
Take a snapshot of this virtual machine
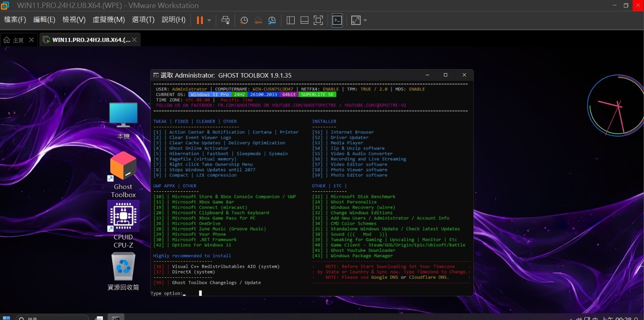coord(244,20)
